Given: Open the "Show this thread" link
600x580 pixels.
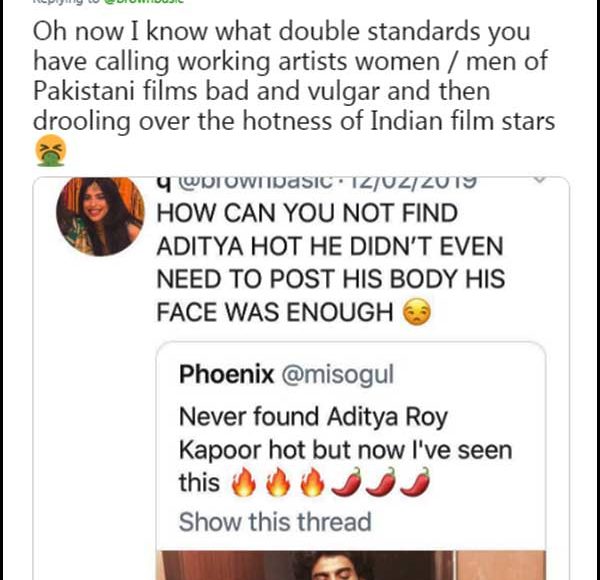Looking at the screenshot, I should [x=274, y=522].
